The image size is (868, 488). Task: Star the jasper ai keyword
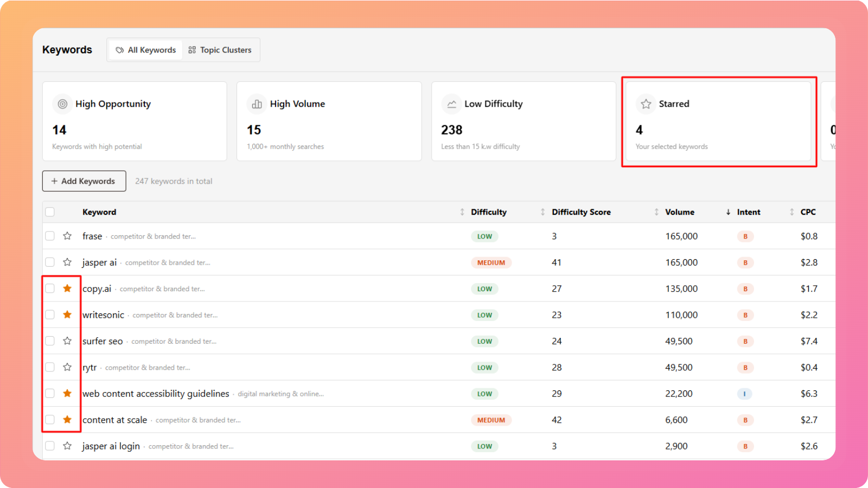tap(67, 262)
